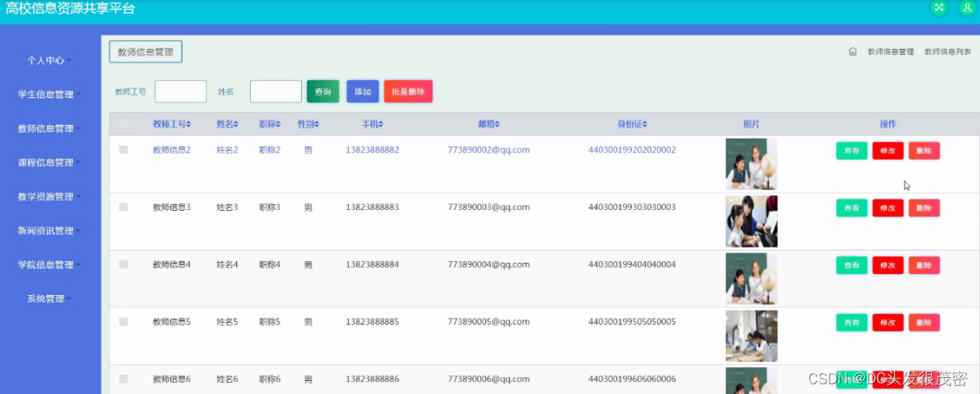
Task: Click 查看 for row 教师信息4
Action: click(x=852, y=265)
